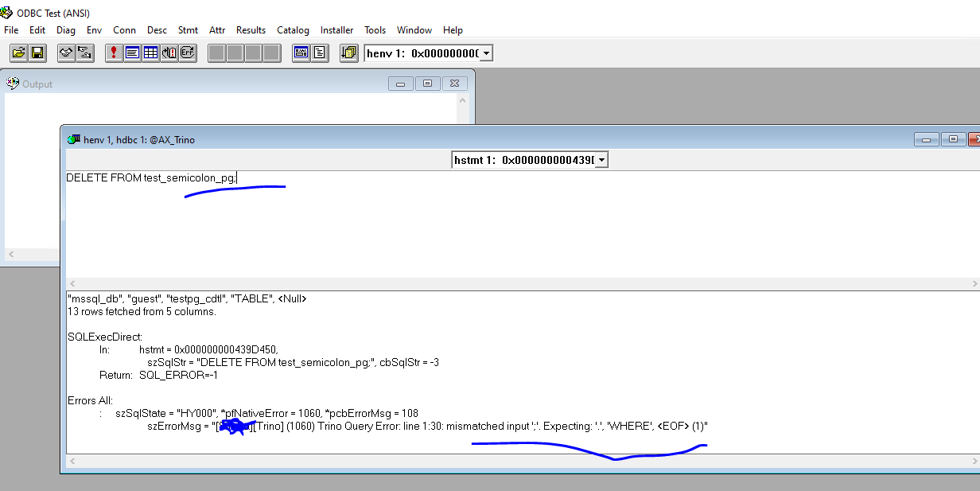This screenshot has width=980, height=491.
Task: Click the output log document toolbar icon
Action: [x=319, y=53]
